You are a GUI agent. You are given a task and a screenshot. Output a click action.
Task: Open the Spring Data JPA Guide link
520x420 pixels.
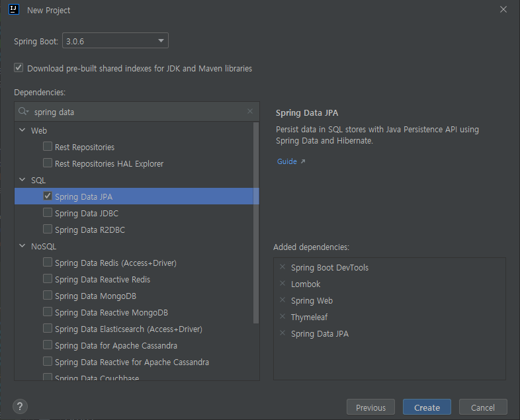pos(291,161)
